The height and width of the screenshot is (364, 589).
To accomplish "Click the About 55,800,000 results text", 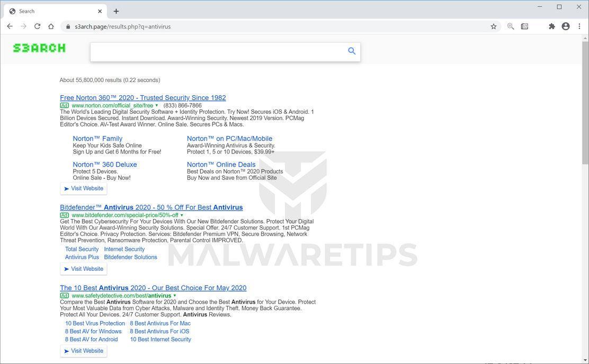I will pyautogui.click(x=110, y=80).
